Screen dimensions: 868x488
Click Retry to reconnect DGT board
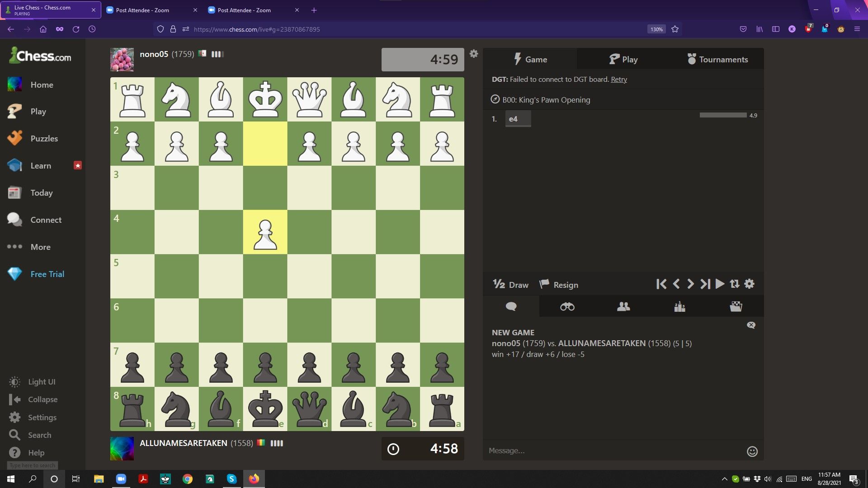click(x=619, y=80)
